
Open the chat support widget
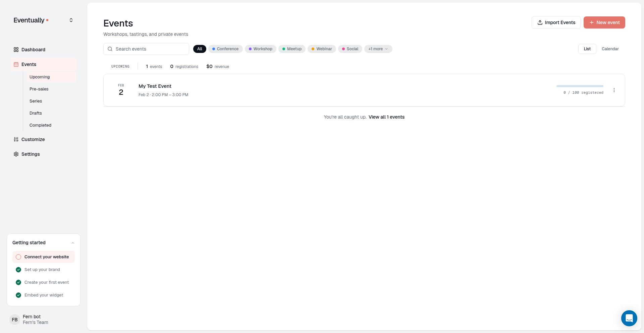coord(629,318)
